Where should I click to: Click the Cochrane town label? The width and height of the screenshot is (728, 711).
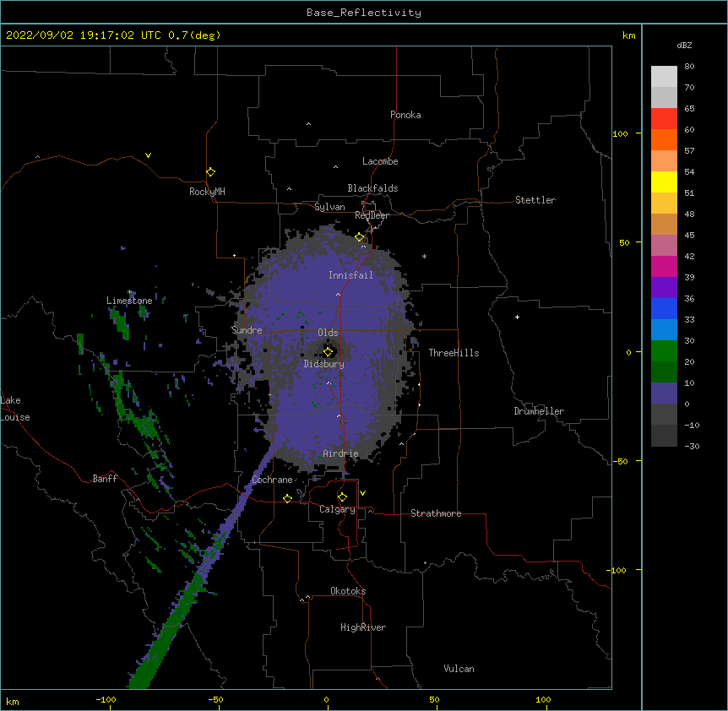272,480
